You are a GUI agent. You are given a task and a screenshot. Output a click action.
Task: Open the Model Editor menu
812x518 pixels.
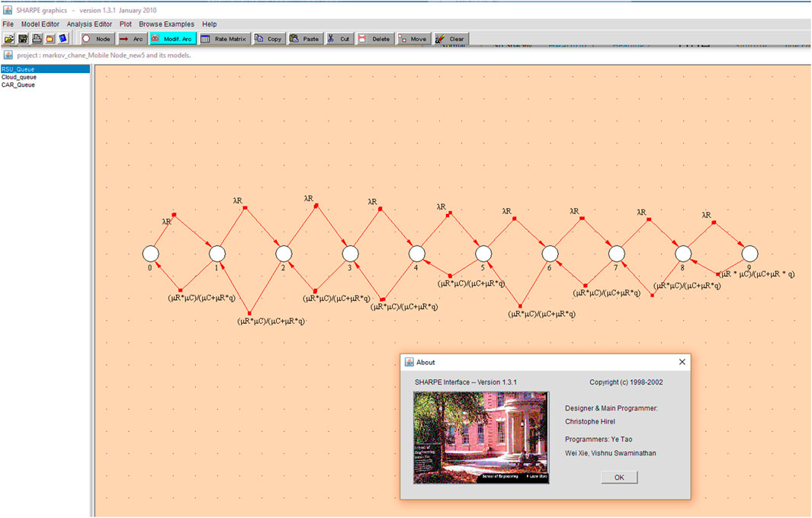pyautogui.click(x=40, y=24)
